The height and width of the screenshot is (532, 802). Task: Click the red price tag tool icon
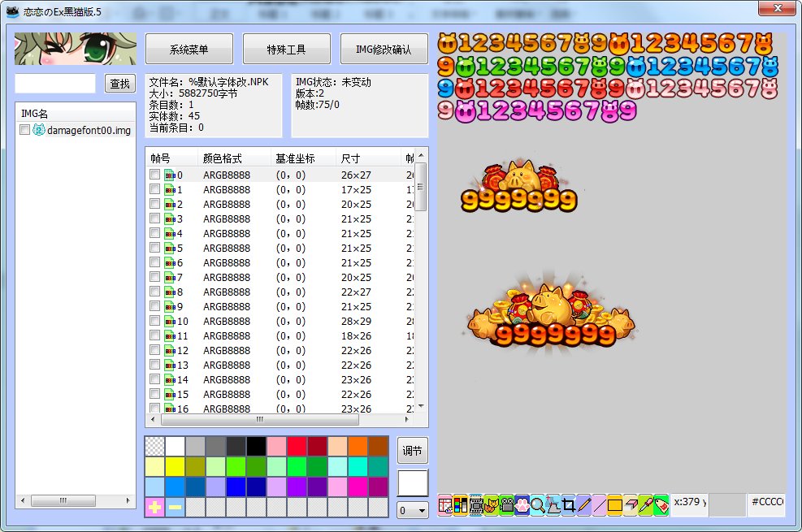[x=661, y=505]
